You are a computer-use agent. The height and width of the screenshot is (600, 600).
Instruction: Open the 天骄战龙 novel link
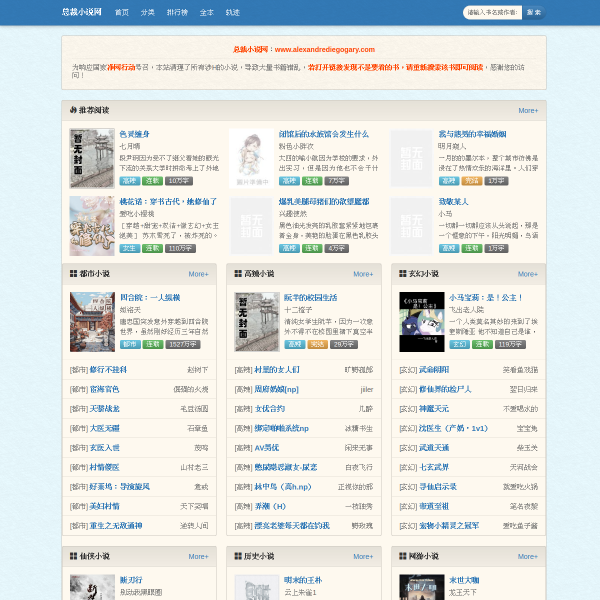click(104, 409)
